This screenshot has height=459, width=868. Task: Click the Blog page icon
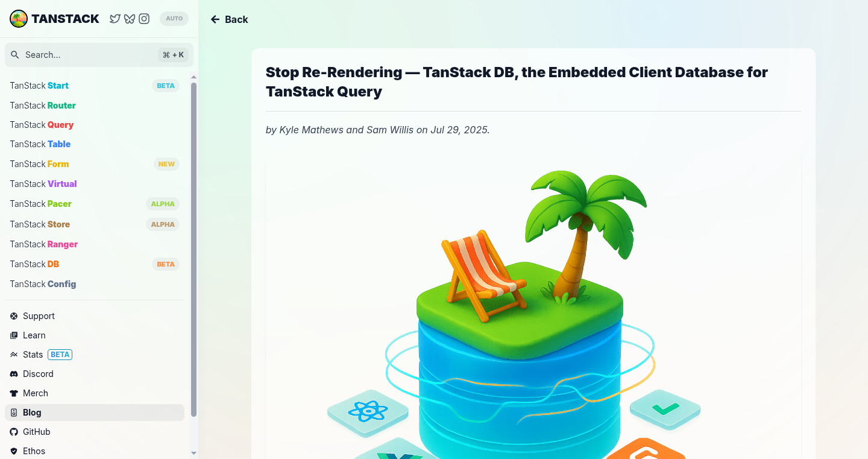14,413
